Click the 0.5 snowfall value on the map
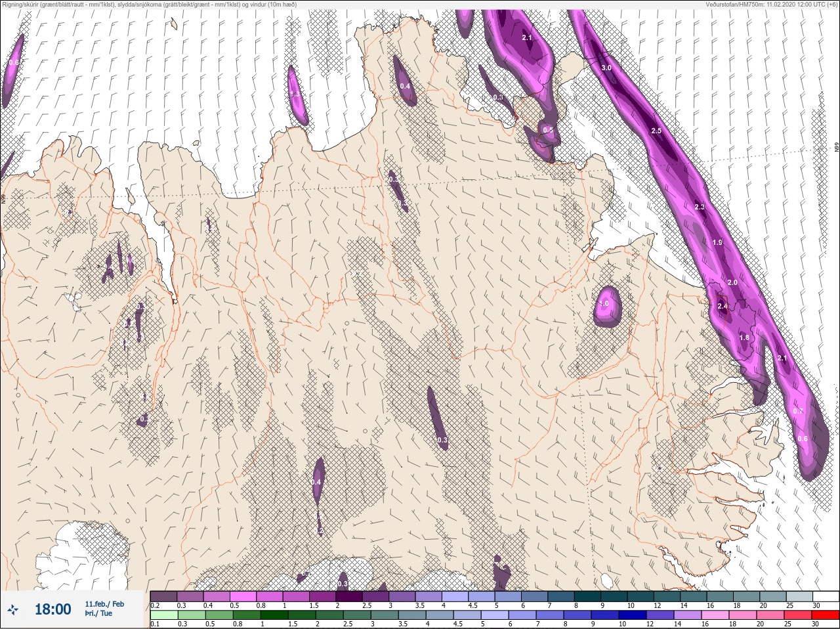 pos(548,130)
